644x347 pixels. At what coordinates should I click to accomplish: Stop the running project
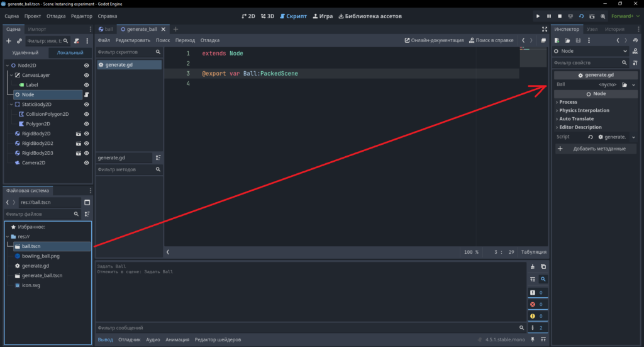[x=559, y=16]
